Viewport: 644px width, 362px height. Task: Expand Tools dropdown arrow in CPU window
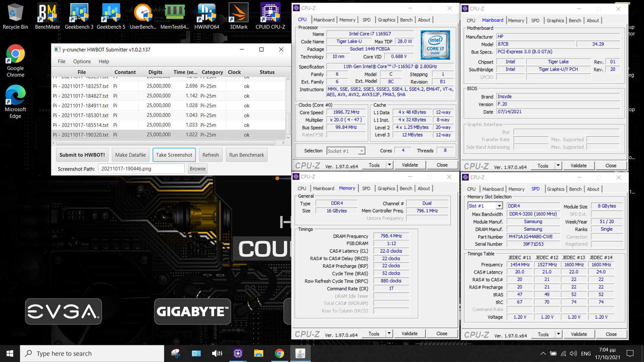coord(389,165)
